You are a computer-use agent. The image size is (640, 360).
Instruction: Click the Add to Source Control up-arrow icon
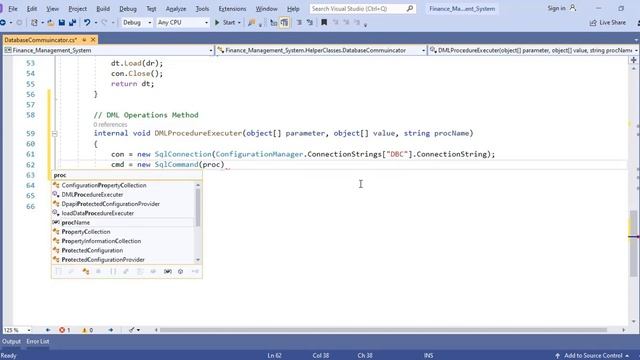point(557,356)
